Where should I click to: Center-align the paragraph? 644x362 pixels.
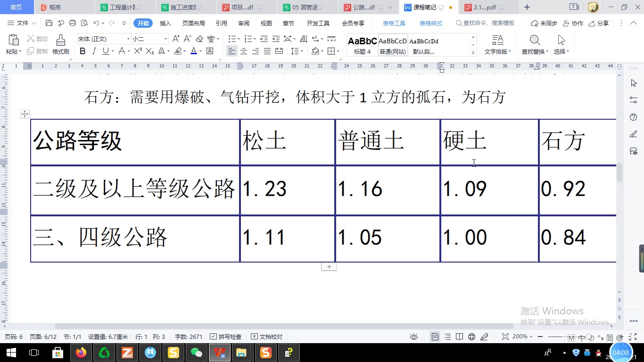(244, 51)
